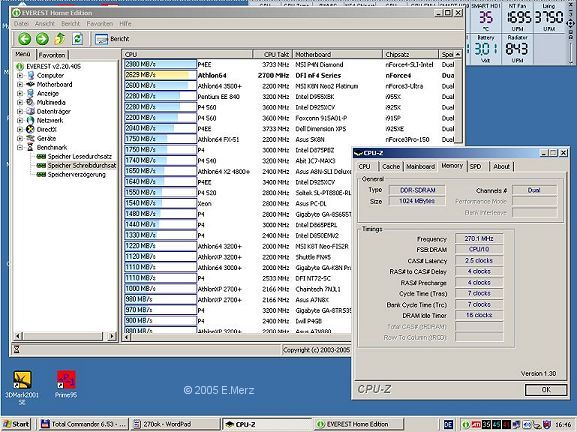Sort by the Chipsatz column header
The width and height of the screenshot is (577, 432).
pos(411,54)
